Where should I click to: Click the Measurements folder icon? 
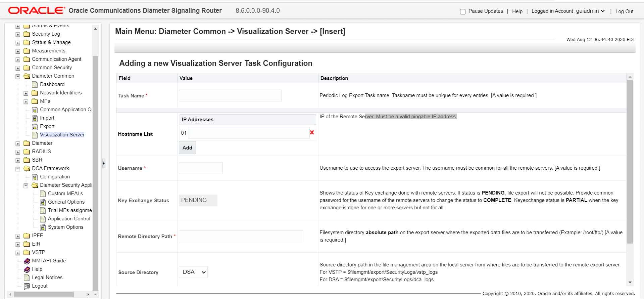(x=27, y=51)
